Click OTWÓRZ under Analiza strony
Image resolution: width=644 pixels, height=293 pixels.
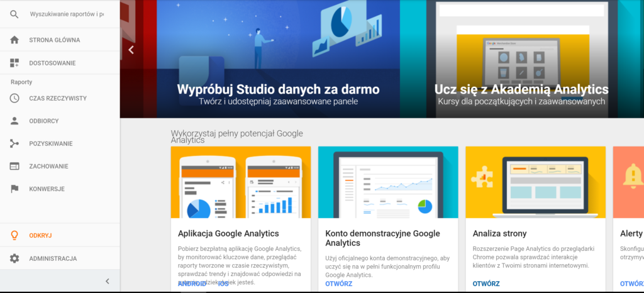(486, 284)
